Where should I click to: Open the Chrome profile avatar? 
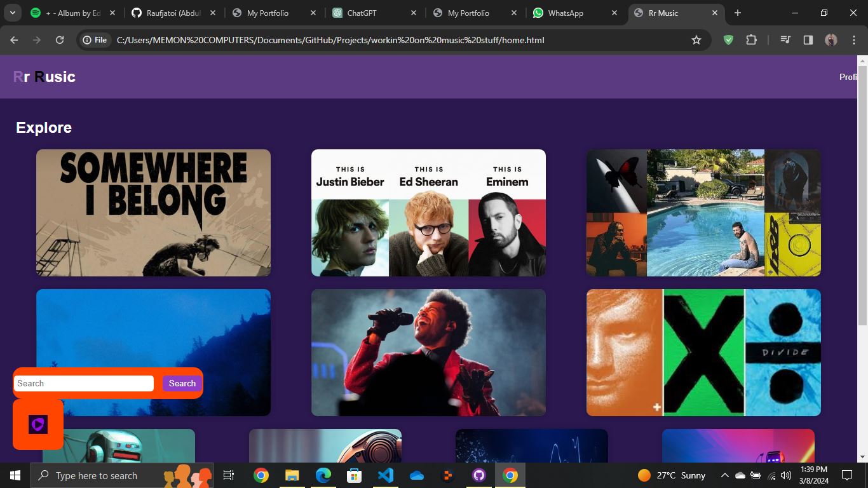coord(831,40)
